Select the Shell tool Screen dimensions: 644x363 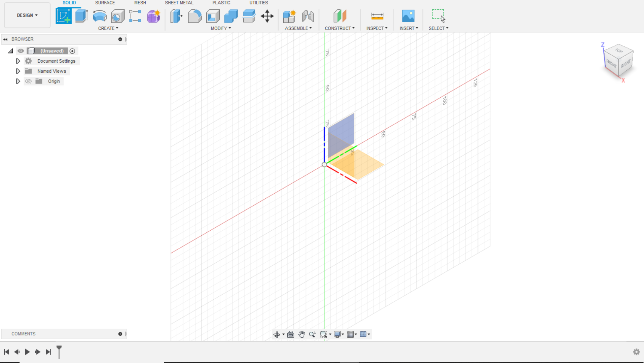tap(213, 16)
